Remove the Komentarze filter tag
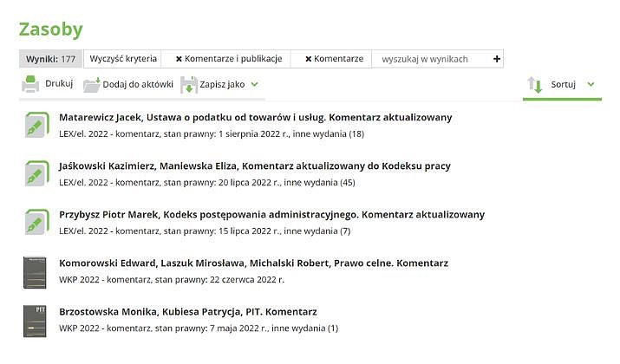This screenshot has width=620, height=364. pos(308,59)
